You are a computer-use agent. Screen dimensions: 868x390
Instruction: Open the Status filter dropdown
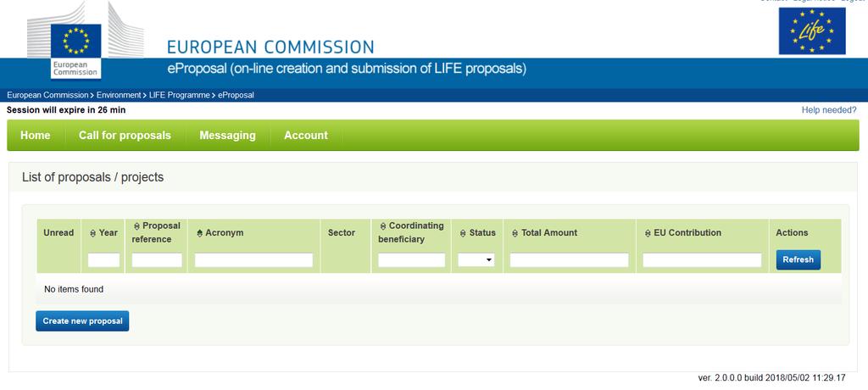(x=476, y=259)
